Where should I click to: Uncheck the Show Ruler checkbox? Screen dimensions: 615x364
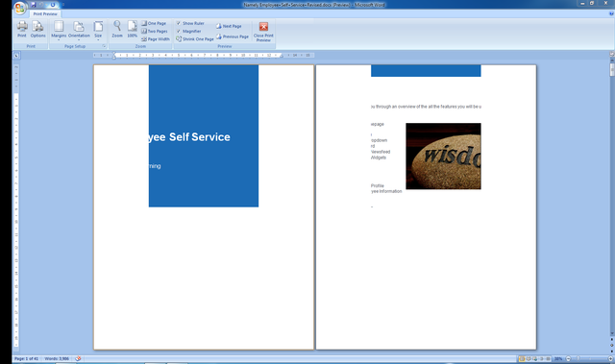coord(179,23)
